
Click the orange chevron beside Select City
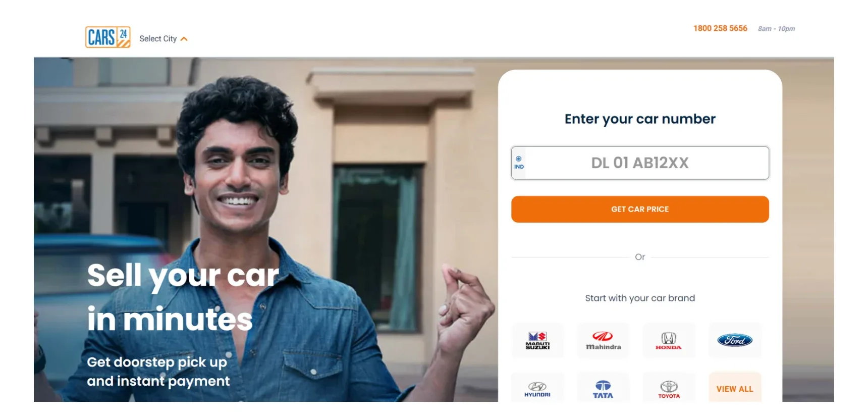184,39
